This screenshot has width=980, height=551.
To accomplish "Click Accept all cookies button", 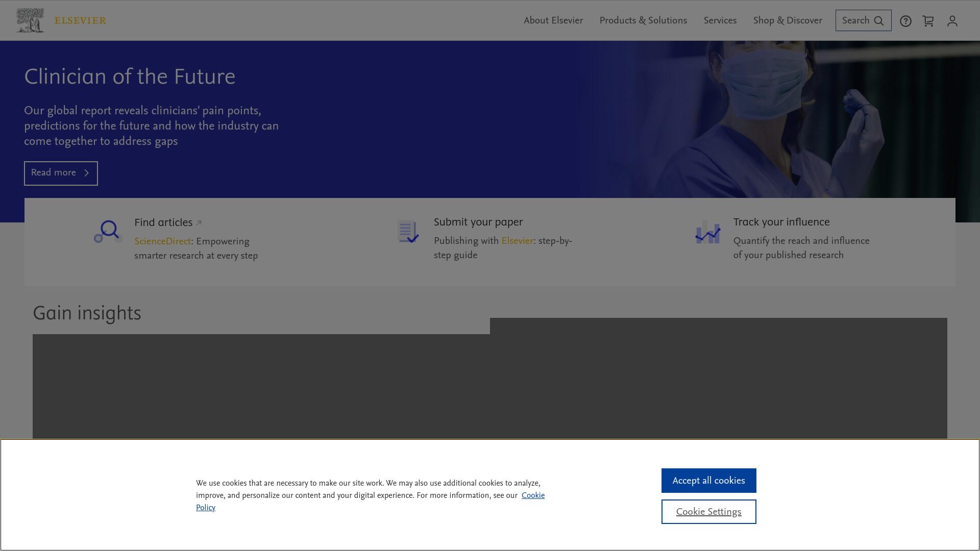I will tap(708, 481).
